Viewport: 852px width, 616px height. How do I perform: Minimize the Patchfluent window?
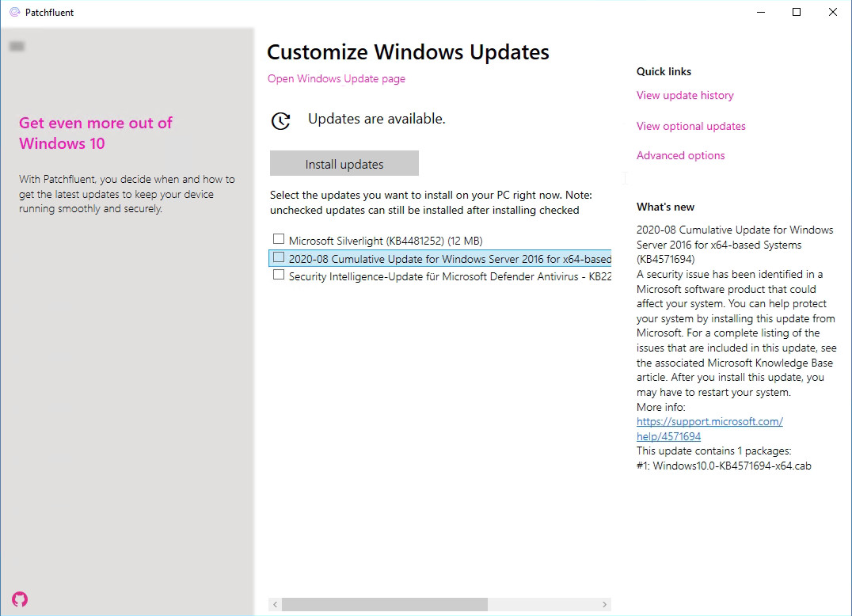[x=761, y=12]
